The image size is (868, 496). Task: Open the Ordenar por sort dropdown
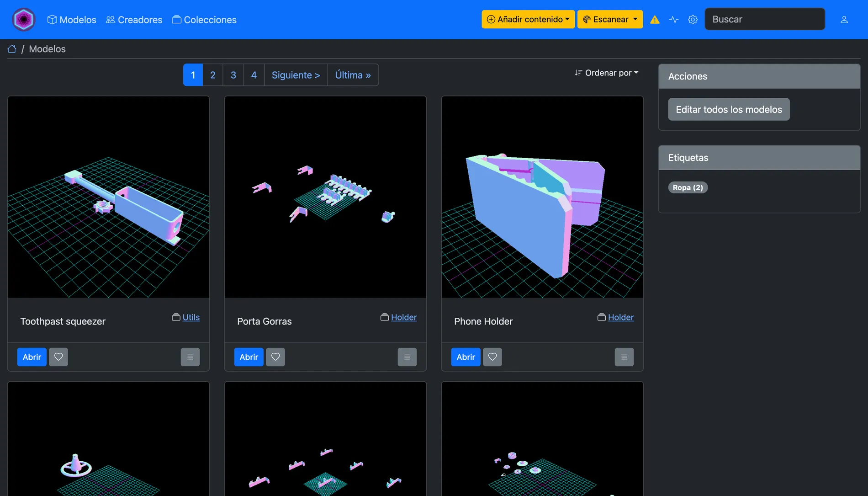pos(607,73)
